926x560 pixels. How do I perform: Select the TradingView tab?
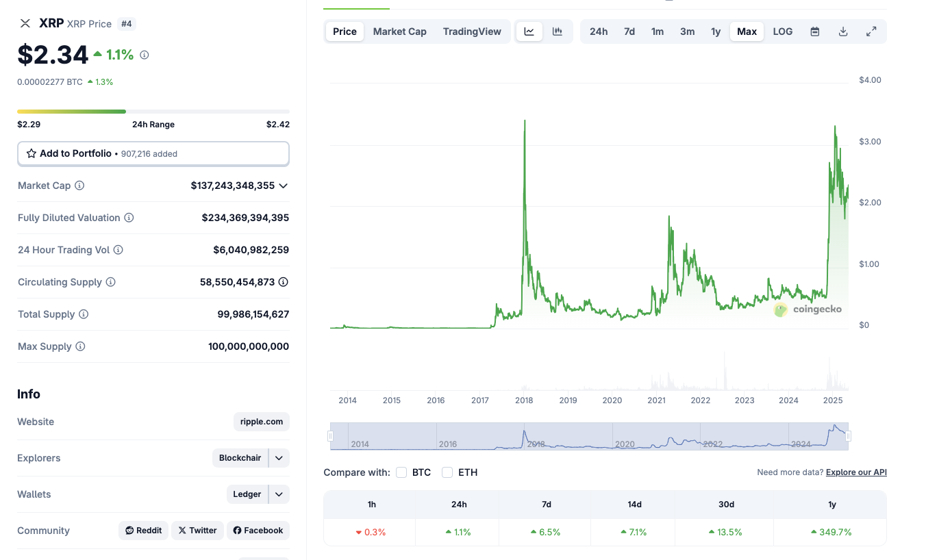click(472, 31)
